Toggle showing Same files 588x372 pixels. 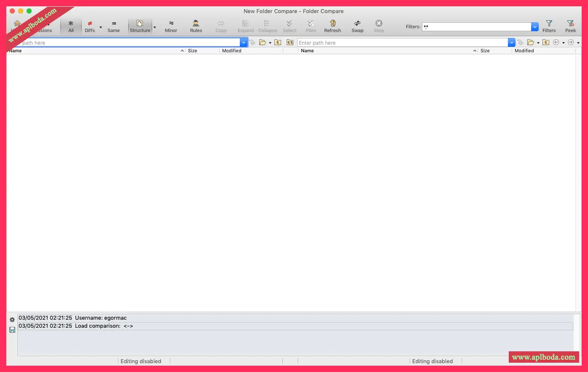click(113, 26)
